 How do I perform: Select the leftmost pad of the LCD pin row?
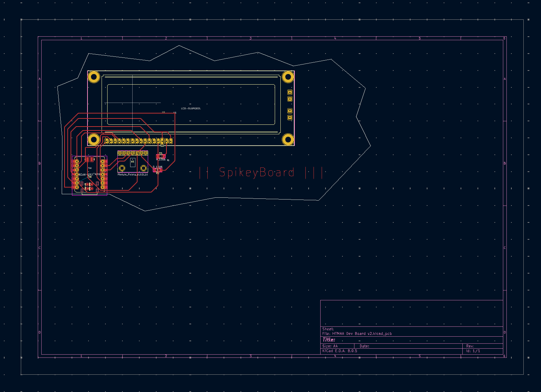pos(107,141)
